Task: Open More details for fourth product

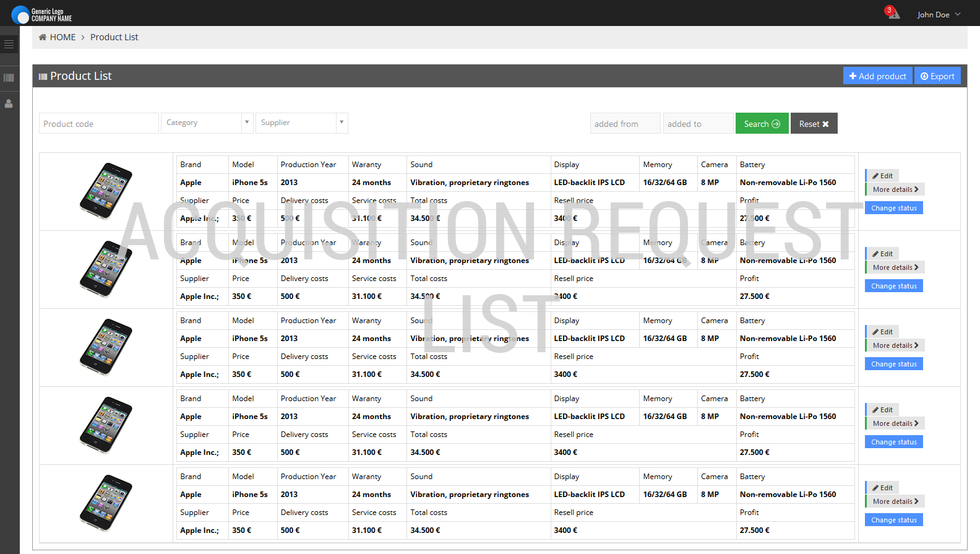Action: point(895,423)
